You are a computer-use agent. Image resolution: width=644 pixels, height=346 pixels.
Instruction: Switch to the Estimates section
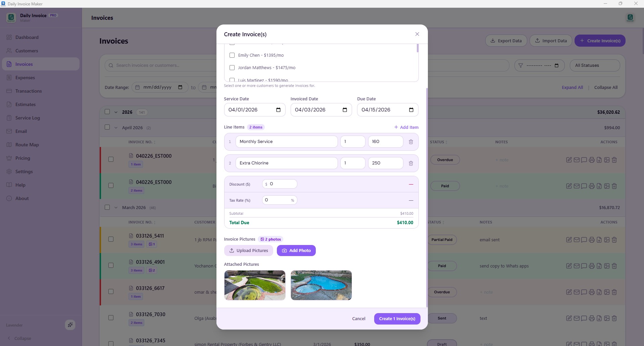click(26, 104)
